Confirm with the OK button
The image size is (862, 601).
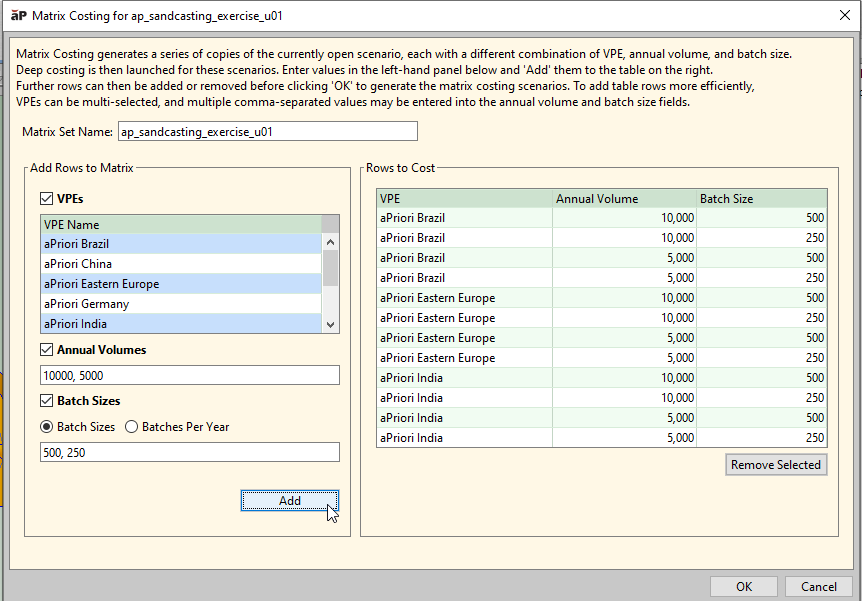click(743, 587)
